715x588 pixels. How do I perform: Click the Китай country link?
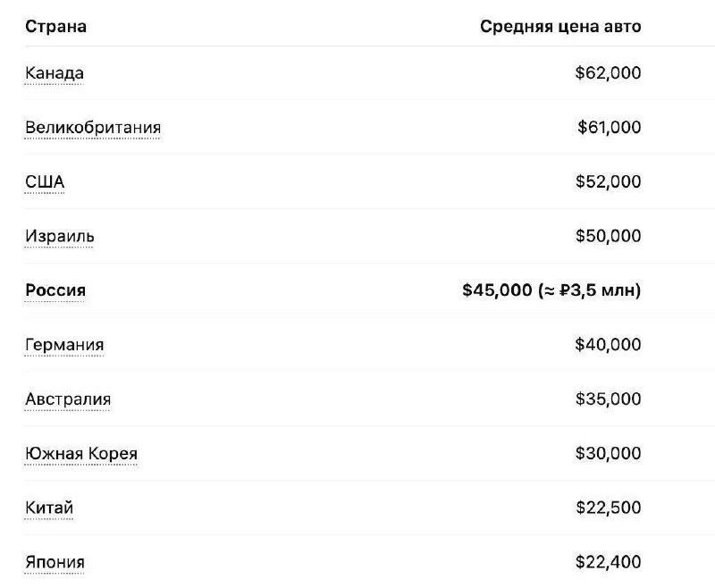(x=49, y=508)
